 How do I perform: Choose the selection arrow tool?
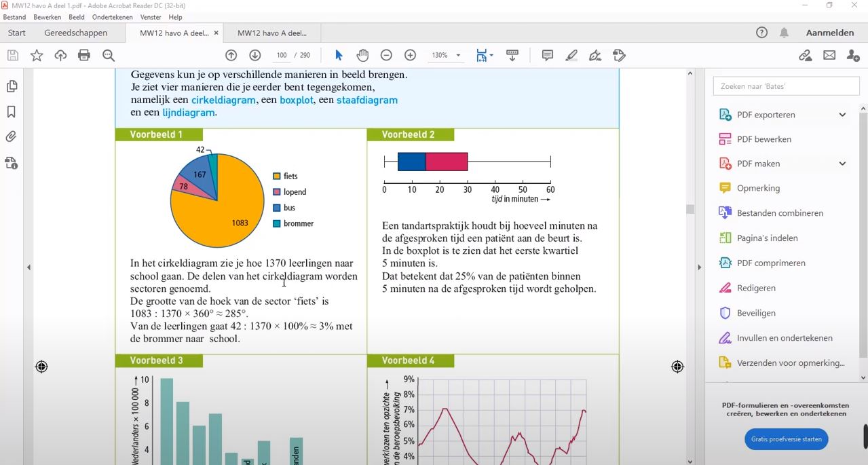(339, 56)
